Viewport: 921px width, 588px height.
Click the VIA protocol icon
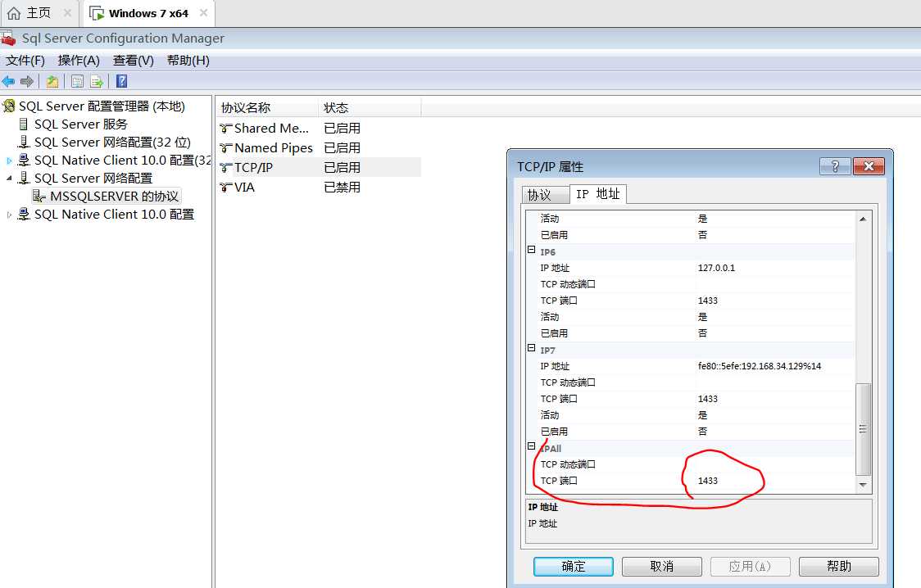click(x=225, y=188)
